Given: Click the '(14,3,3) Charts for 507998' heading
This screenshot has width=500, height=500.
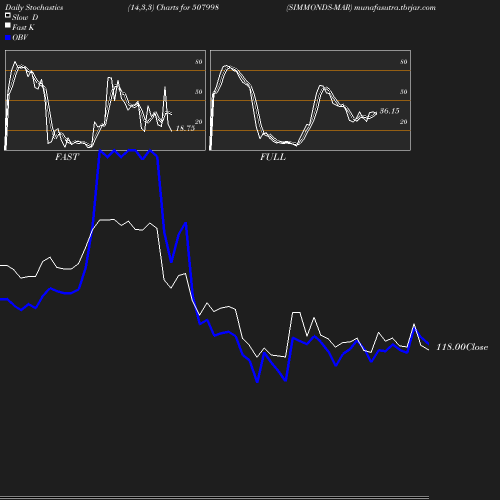Looking at the screenshot, I should coord(173,7).
